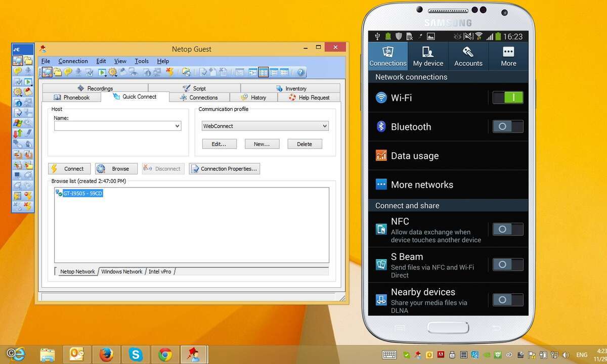Screen dimensions: 607x364
Task: Open Skype from the taskbar
Action: point(136,355)
